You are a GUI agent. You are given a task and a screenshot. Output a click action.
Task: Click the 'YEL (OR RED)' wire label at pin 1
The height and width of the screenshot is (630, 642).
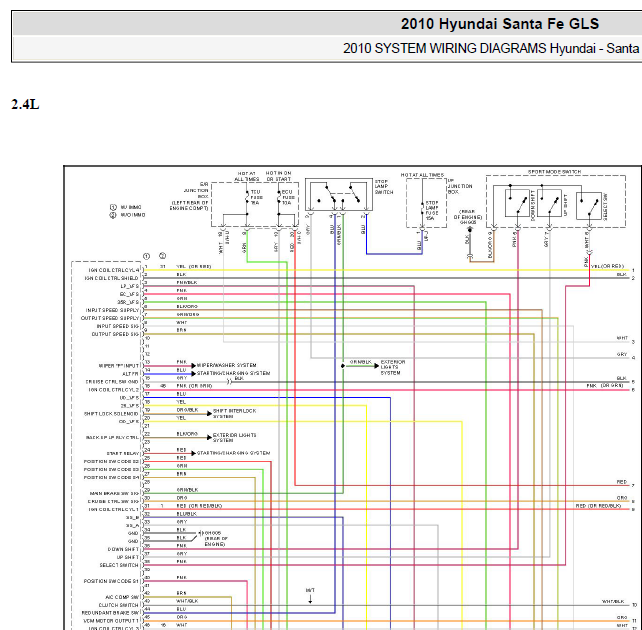point(194,266)
